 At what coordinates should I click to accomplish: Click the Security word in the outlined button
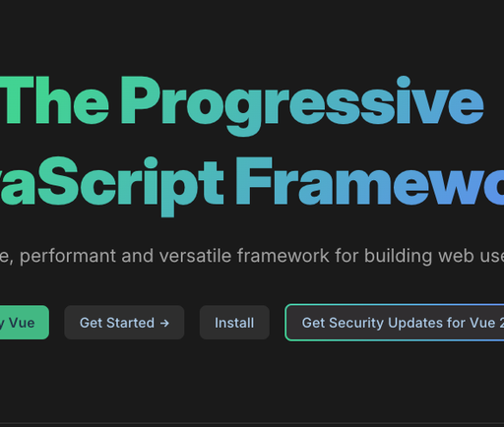click(x=356, y=324)
